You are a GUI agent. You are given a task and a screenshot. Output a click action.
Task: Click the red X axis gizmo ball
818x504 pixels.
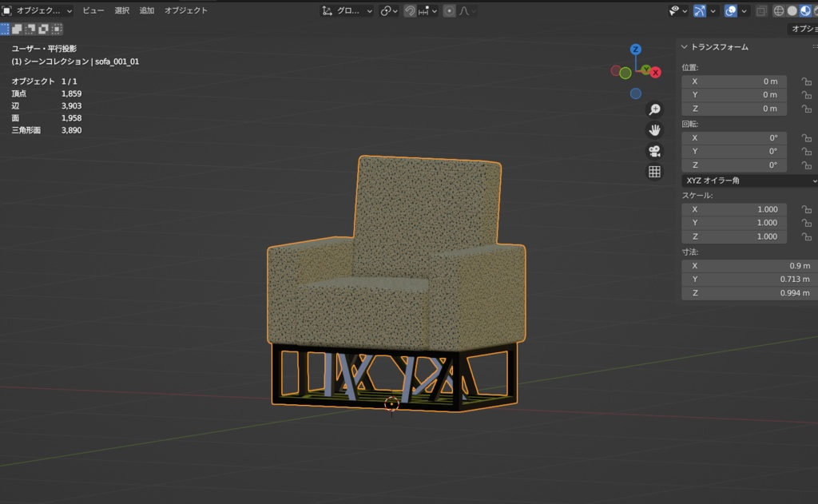pos(656,73)
